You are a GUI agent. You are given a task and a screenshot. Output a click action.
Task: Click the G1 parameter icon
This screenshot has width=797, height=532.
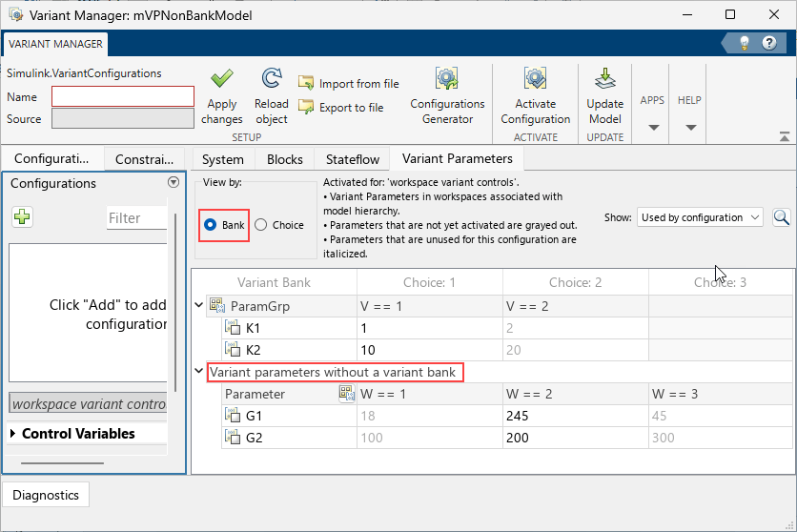(233, 416)
